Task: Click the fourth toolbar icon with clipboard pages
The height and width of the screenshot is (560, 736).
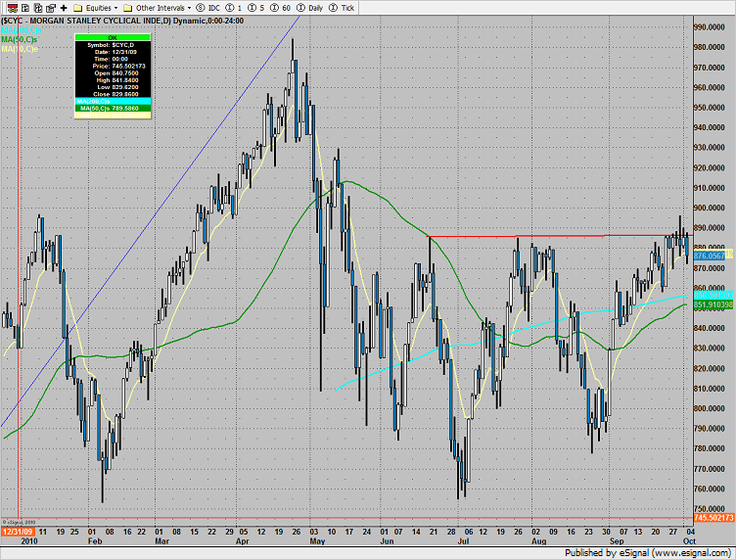Action: pos(51,8)
